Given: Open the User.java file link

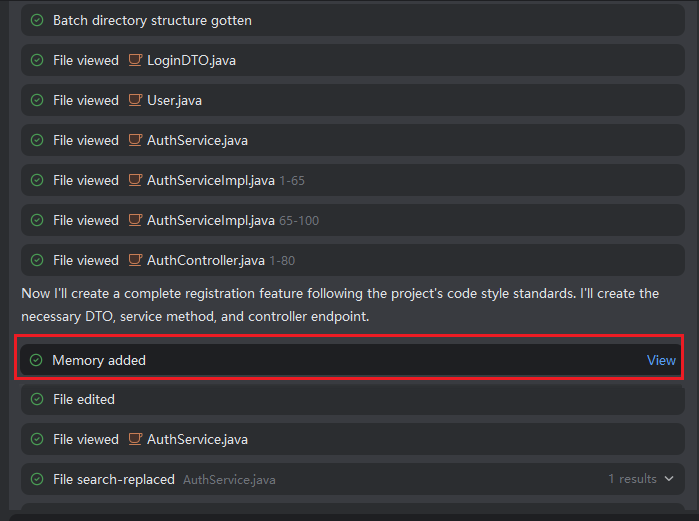Looking at the screenshot, I should tap(174, 100).
